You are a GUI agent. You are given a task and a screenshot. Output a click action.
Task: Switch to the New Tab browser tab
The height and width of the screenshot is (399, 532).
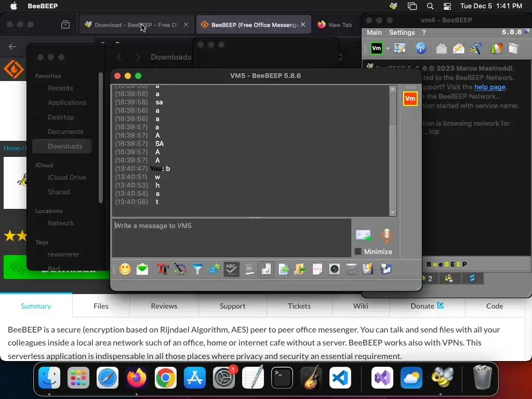(335, 25)
